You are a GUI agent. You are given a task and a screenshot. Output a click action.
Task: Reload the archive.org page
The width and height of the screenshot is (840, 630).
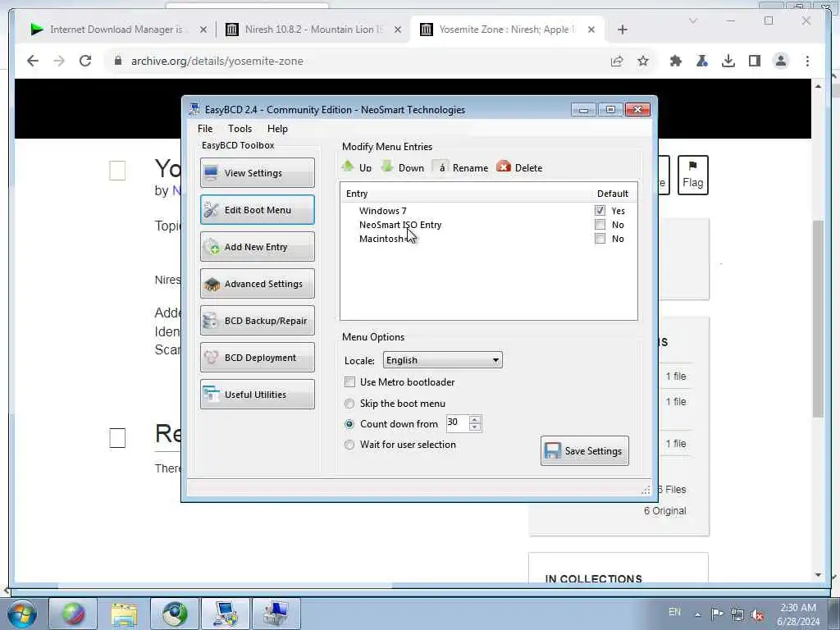tap(85, 61)
